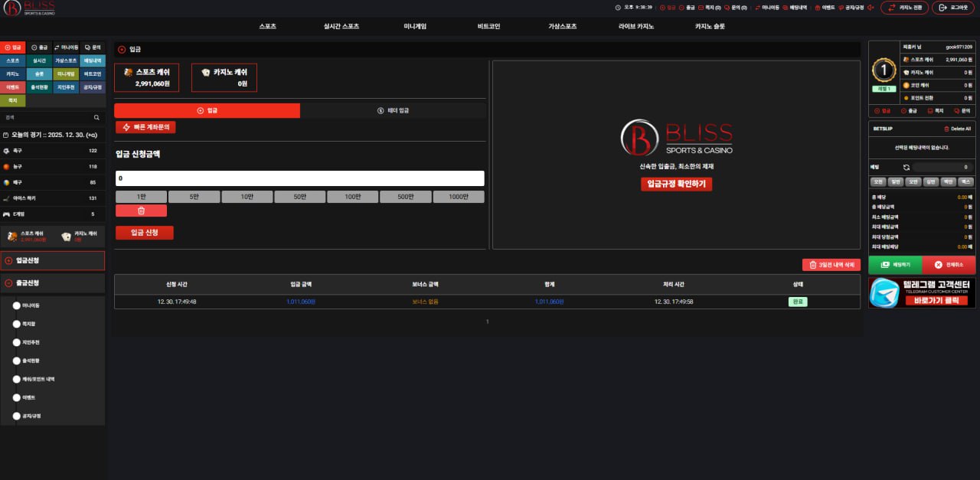Click the refresh icon in the betslip
980x480 pixels.
point(906,167)
